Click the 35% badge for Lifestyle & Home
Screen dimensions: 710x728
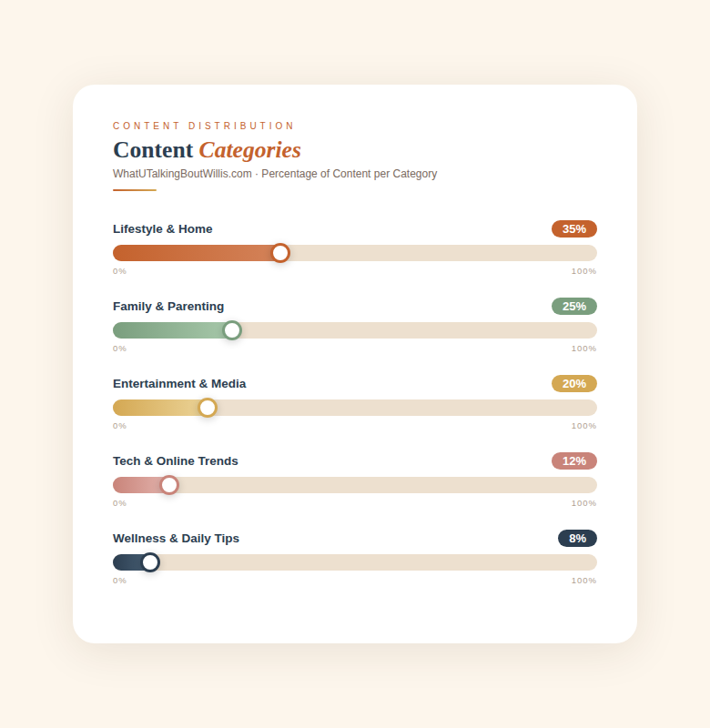(573, 229)
